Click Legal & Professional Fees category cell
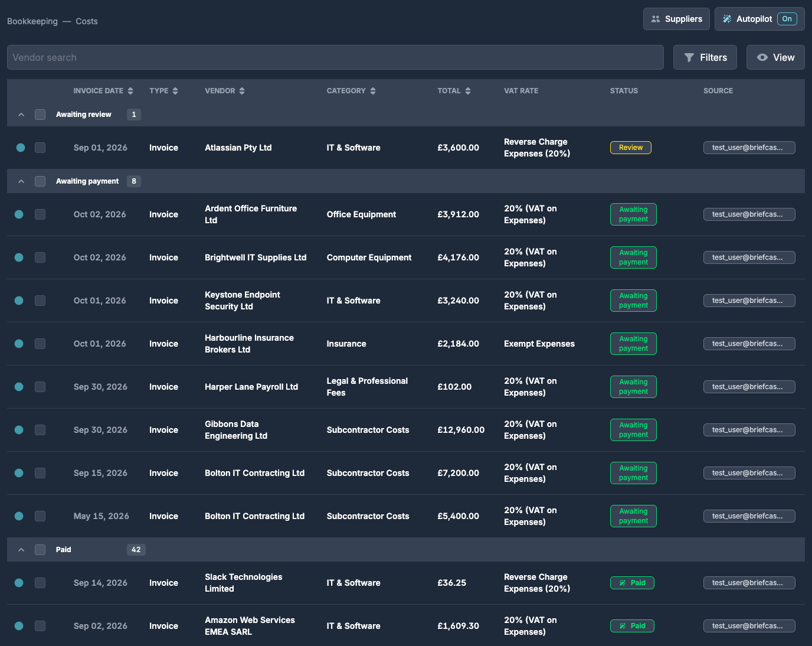This screenshot has width=812, height=646. click(367, 387)
